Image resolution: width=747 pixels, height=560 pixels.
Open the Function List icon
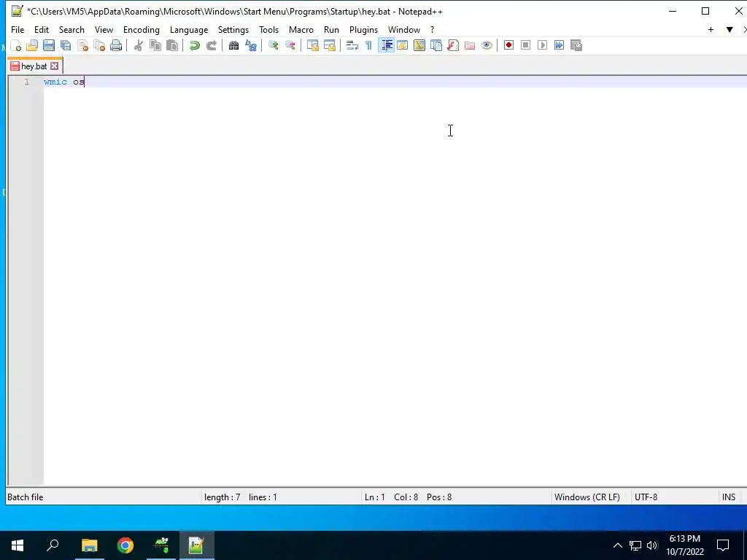point(453,45)
